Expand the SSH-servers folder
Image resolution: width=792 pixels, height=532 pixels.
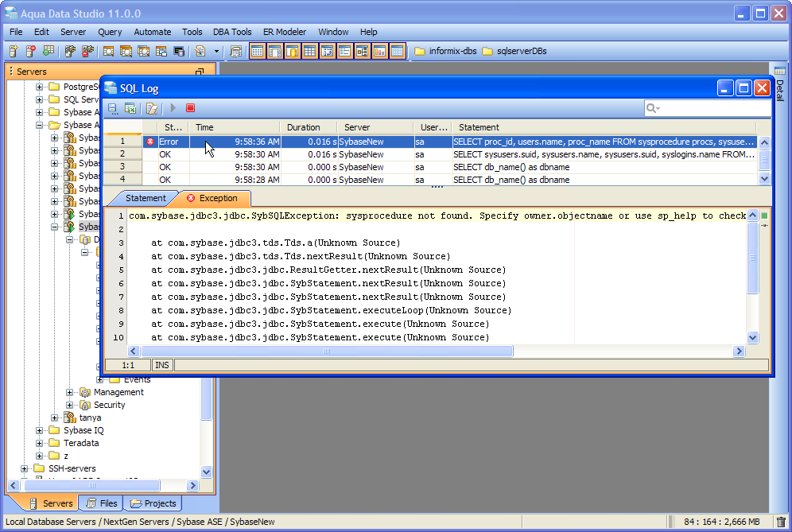pyautogui.click(x=24, y=468)
